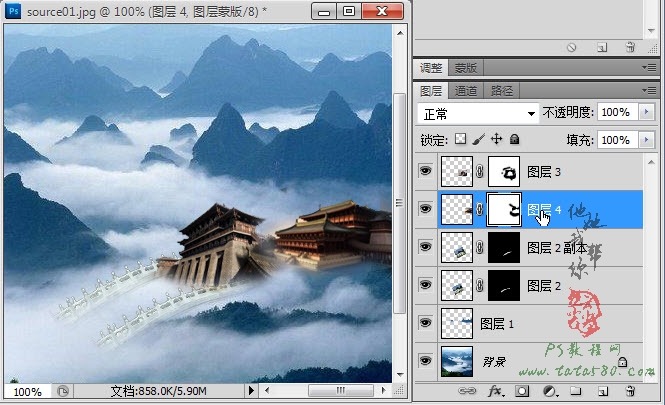Click the lock position move icon
This screenshot has height=405, width=665.
click(x=496, y=139)
